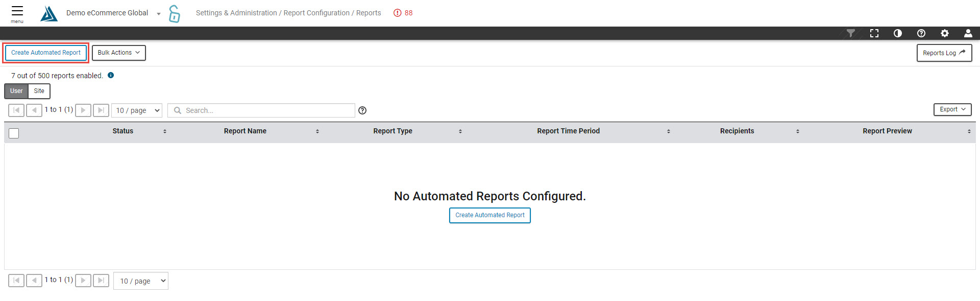980x301 pixels.
Task: Open the hamburger main menu
Action: [x=17, y=13]
